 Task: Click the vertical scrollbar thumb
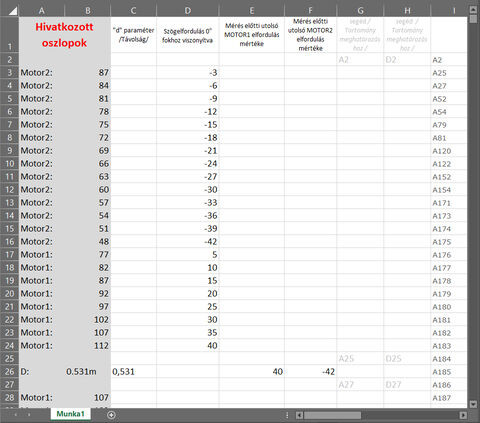point(473,19)
